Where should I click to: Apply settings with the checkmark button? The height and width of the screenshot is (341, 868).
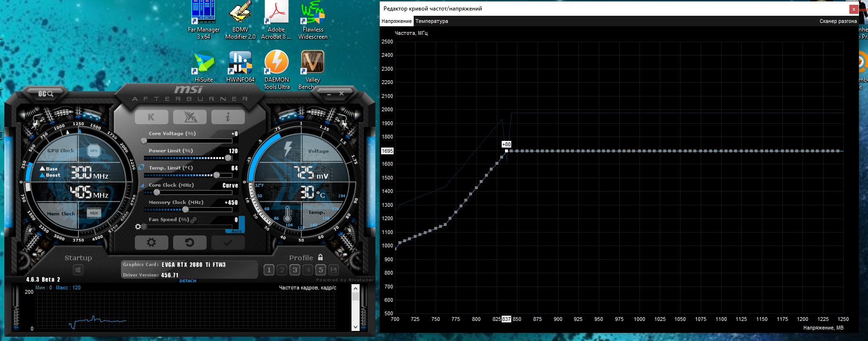pyautogui.click(x=228, y=243)
